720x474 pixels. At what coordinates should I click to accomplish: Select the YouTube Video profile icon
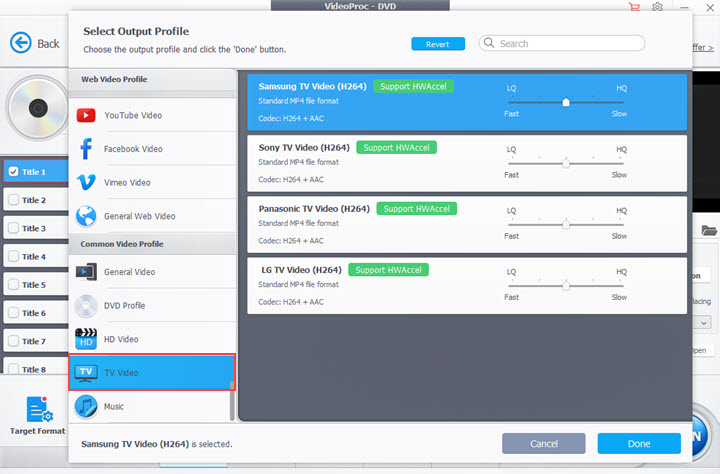pyautogui.click(x=86, y=115)
